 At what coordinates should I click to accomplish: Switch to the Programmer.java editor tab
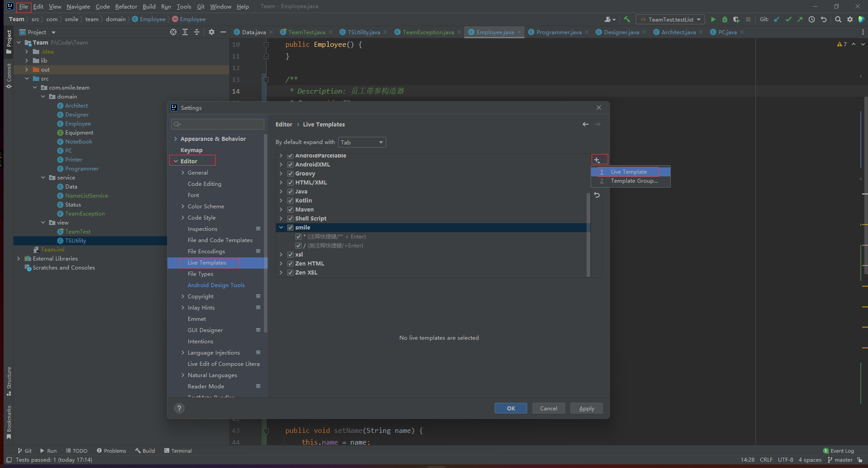pyautogui.click(x=558, y=32)
